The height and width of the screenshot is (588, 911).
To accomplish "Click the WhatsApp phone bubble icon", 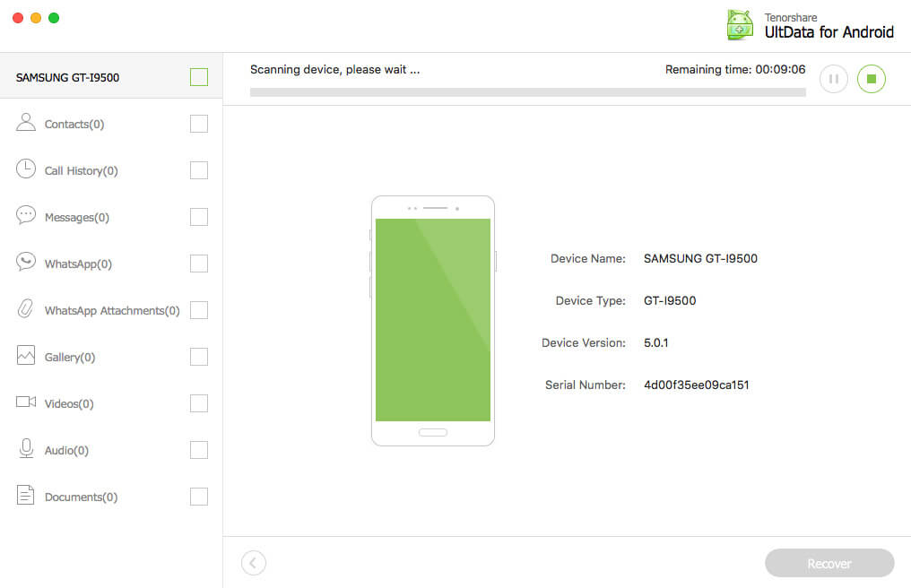I will click(x=26, y=262).
